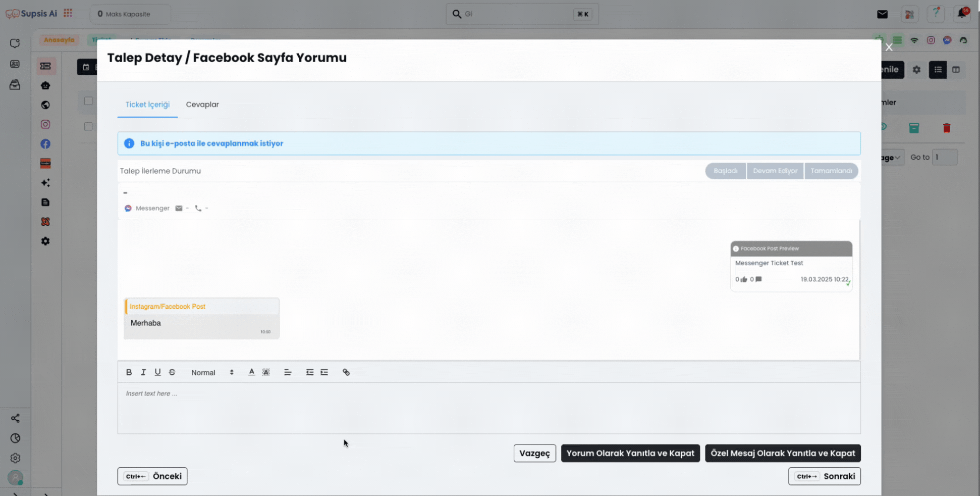Go to the previous ticket with Önceki
980x496 pixels.
click(x=152, y=476)
